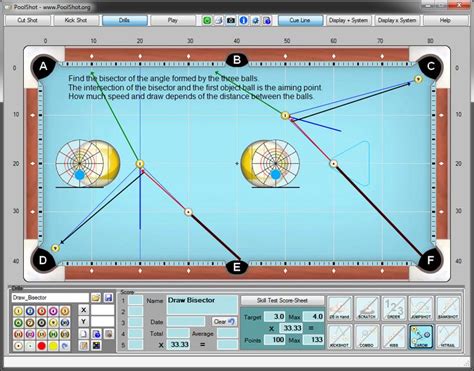
Task: Select the blue 2 ball icon
Action: (x=30, y=311)
